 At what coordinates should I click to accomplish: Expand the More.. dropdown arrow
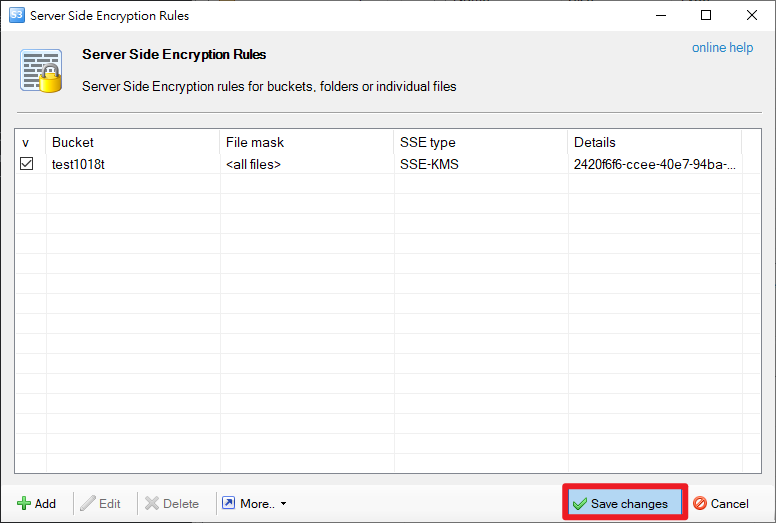(284, 504)
